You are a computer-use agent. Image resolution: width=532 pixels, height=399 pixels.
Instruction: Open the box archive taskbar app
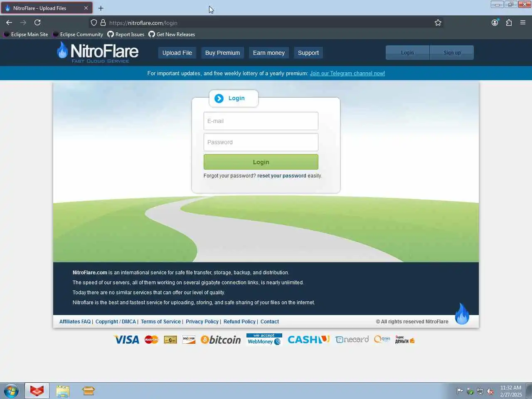[88, 391]
